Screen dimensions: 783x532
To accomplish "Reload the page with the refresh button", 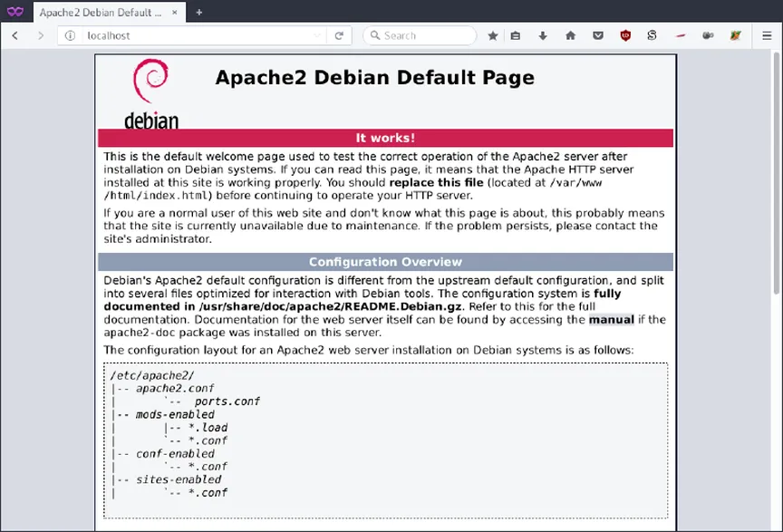I will click(339, 35).
